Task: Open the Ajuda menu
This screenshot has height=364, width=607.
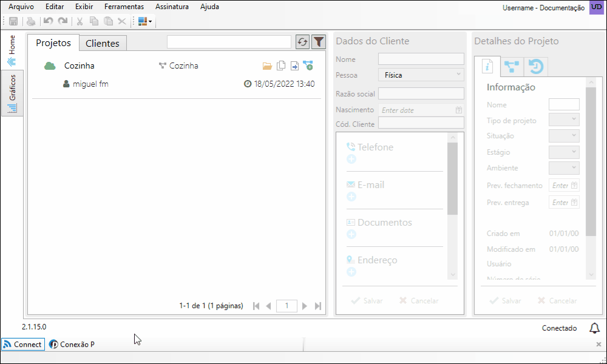Action: pos(209,7)
